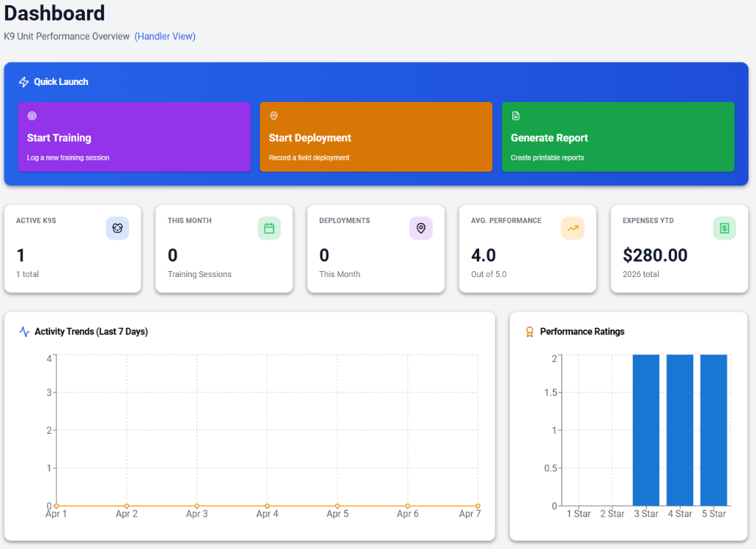
Task: Click the document icon on Generate Report card
Action: [x=516, y=116]
